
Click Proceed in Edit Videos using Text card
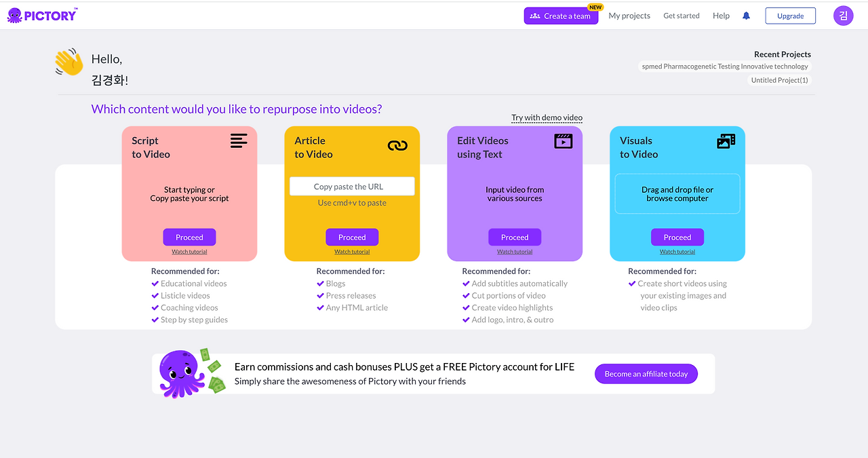(515, 237)
